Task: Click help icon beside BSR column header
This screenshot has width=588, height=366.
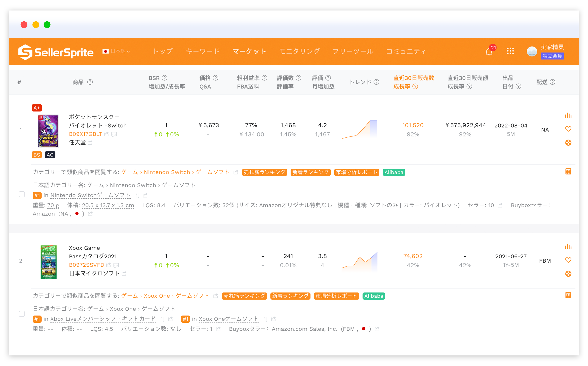Action: tap(164, 78)
